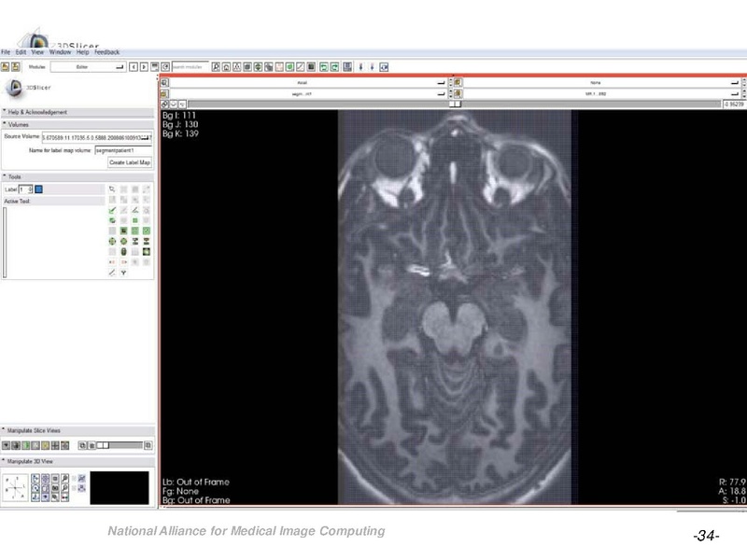
Task: Open the Modules dropdown showing Editor
Action: coord(88,67)
